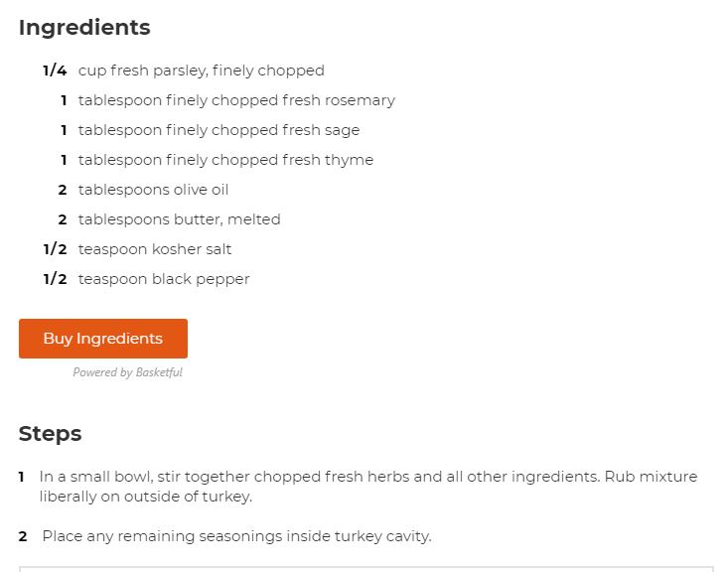This screenshot has height=572, width=728.
Task: Click the tablespoons olive oil line
Action: pos(153,190)
